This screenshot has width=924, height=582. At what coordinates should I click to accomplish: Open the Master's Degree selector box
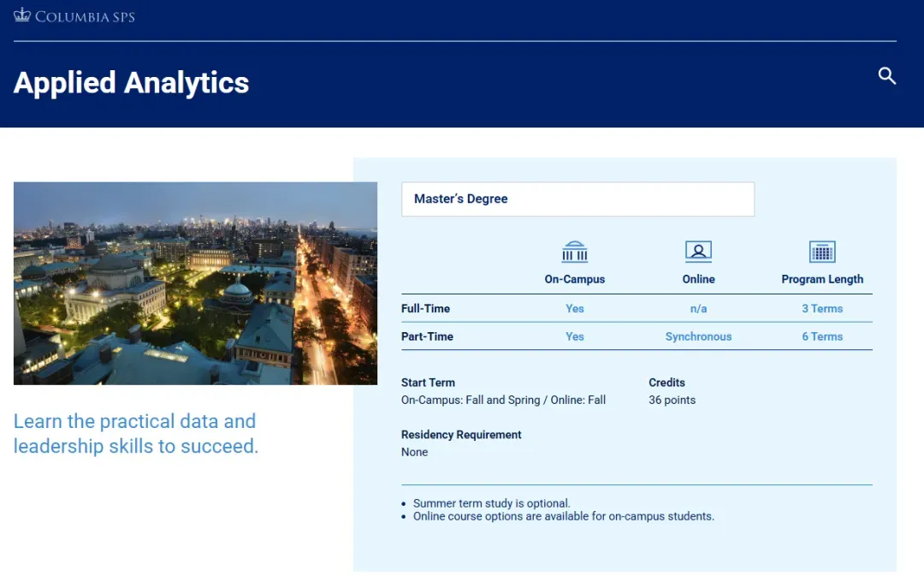click(x=577, y=199)
